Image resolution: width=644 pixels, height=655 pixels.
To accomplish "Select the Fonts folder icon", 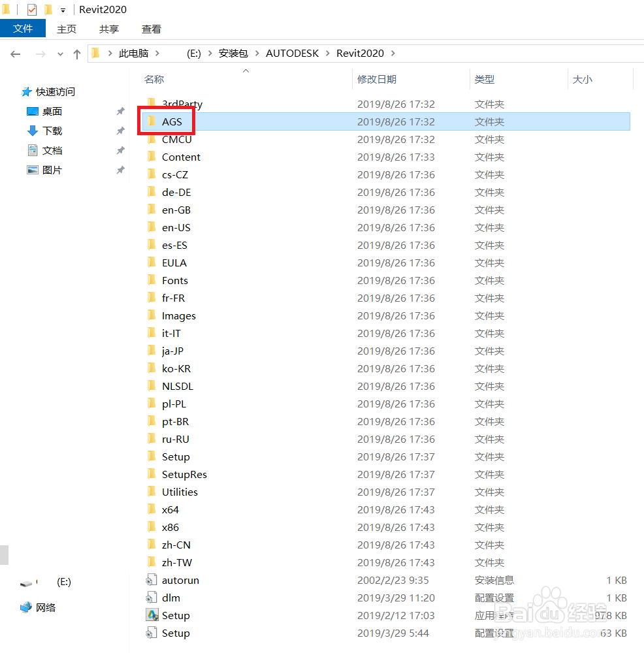I will point(152,280).
